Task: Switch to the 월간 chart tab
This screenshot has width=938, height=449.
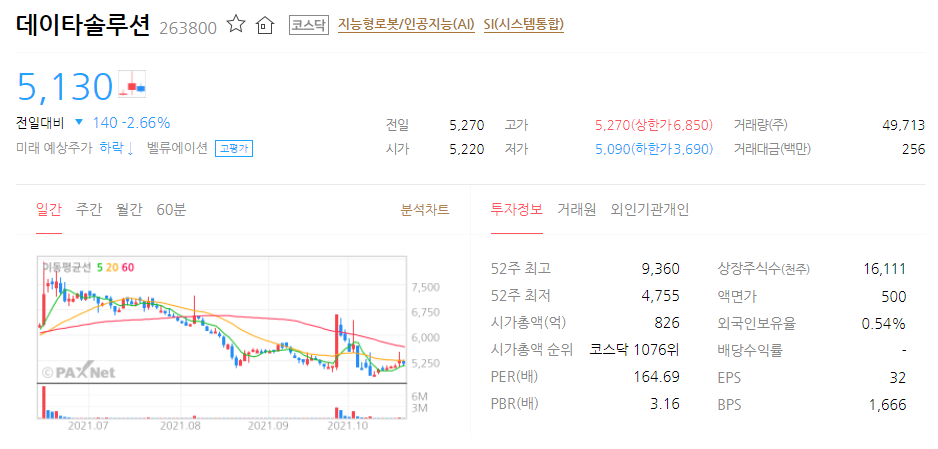Action: click(x=129, y=210)
